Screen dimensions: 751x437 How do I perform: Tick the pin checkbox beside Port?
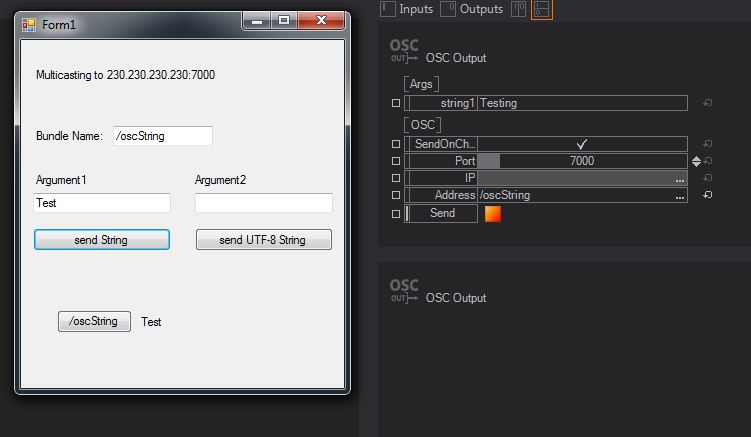[x=395, y=161]
